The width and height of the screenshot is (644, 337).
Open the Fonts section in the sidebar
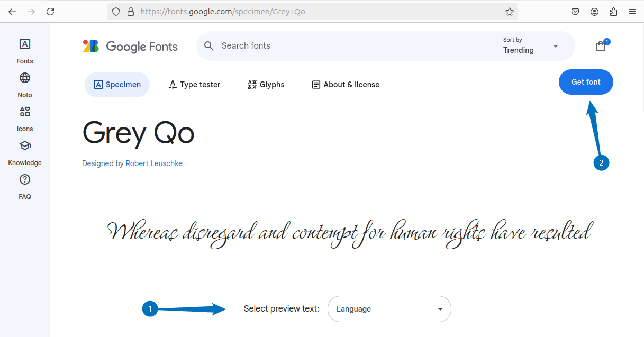point(24,50)
